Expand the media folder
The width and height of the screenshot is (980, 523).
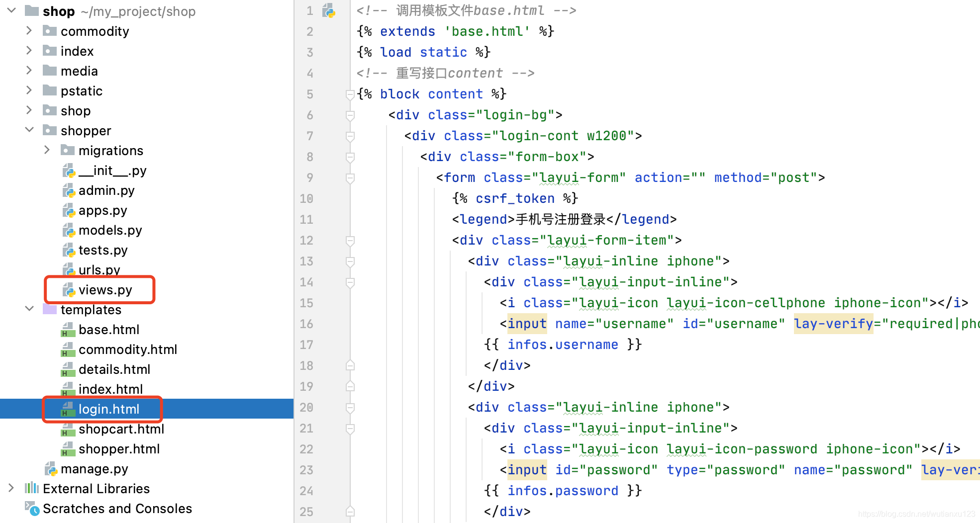(29, 71)
